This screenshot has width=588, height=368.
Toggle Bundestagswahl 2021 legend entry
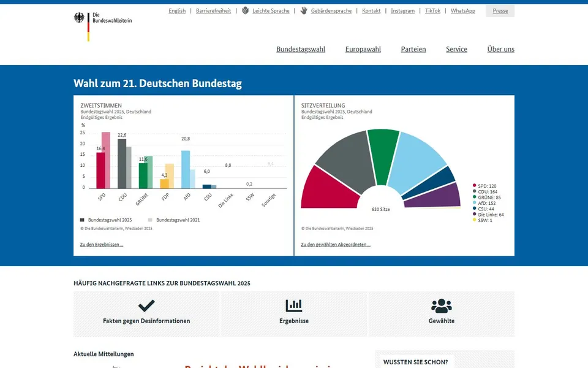(x=174, y=220)
